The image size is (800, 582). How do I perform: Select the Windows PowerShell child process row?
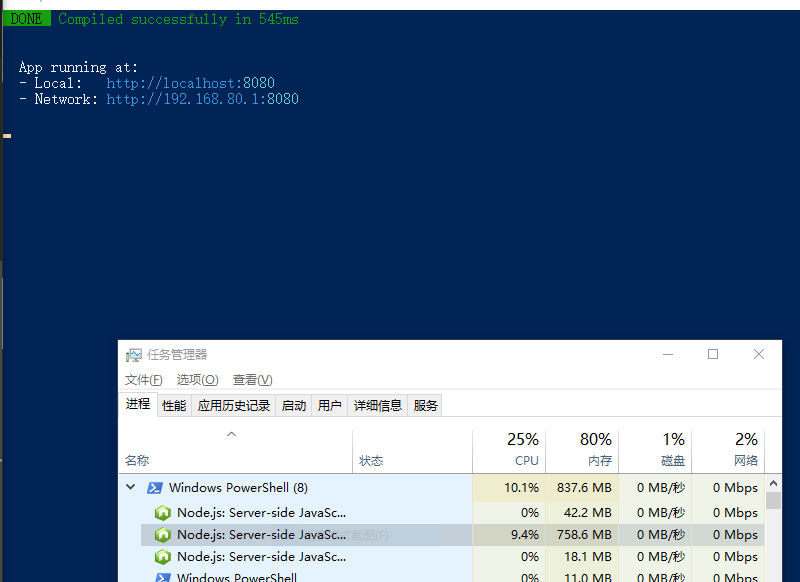442,576
